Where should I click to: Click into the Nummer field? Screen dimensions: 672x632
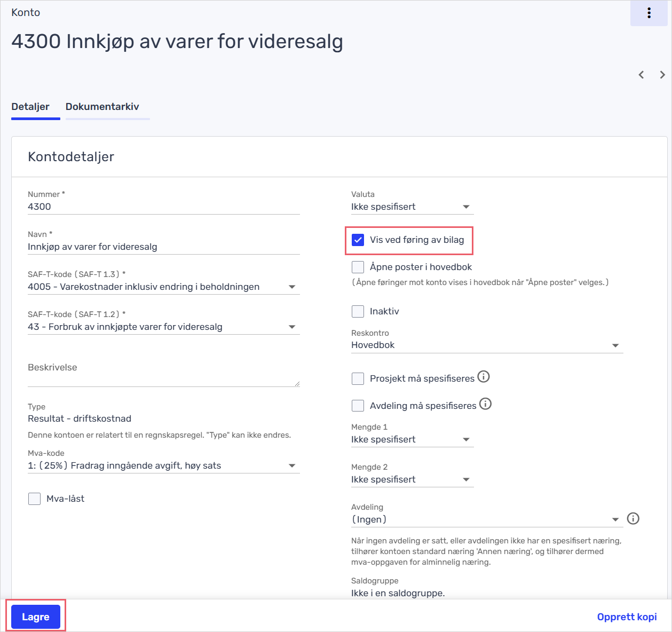[164, 207]
